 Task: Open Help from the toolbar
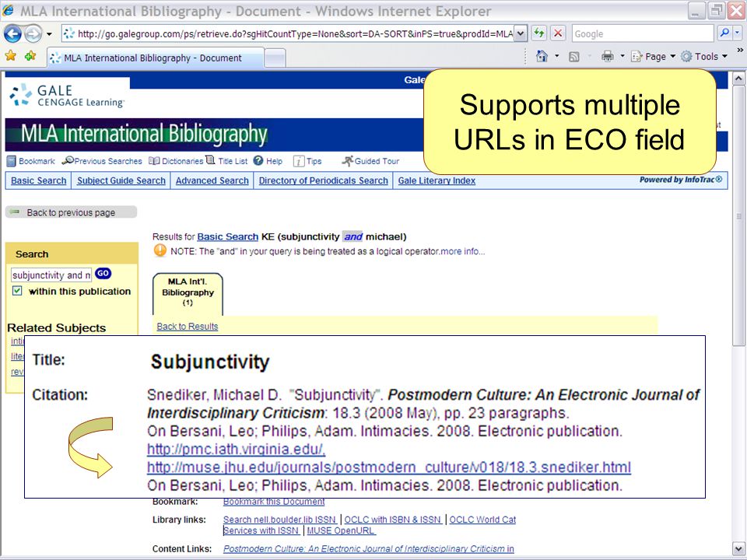pos(268,161)
